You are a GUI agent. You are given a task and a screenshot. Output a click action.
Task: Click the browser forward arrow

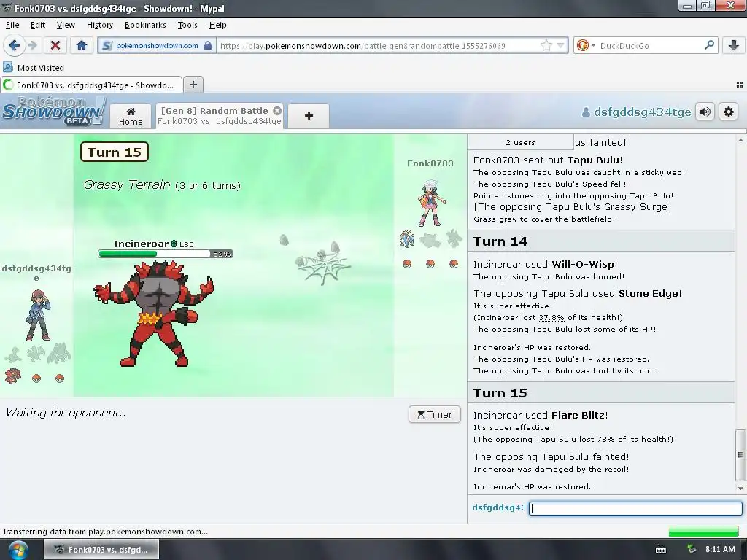click(32, 45)
